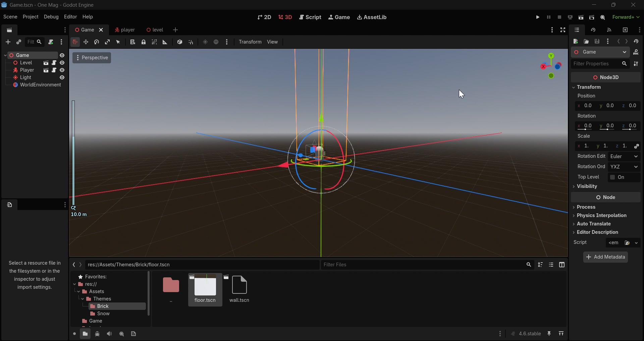Open the Rotation Edit Euler dropdown

(624, 156)
